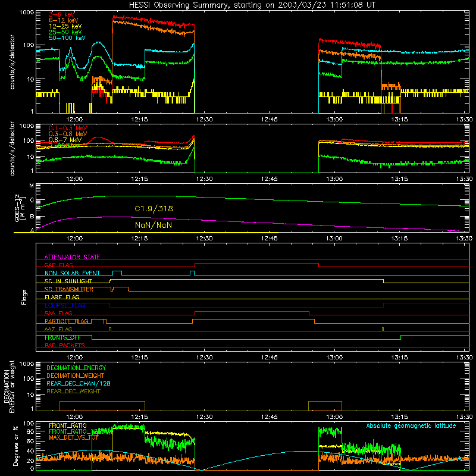This screenshot has height=476, width=476.
Task: Select the ECLIPSE_FLAG label
Action: coord(65,305)
